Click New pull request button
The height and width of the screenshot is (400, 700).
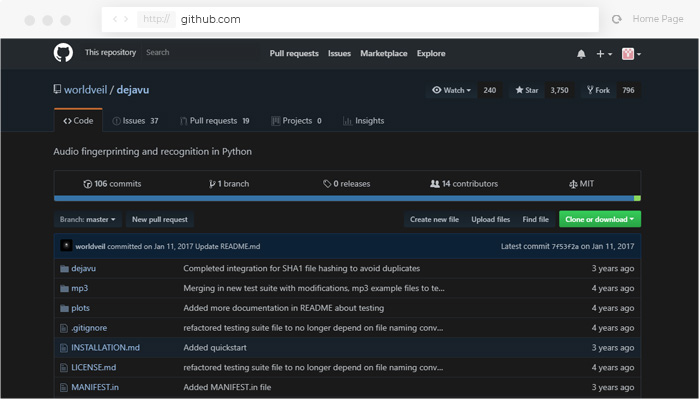point(160,220)
